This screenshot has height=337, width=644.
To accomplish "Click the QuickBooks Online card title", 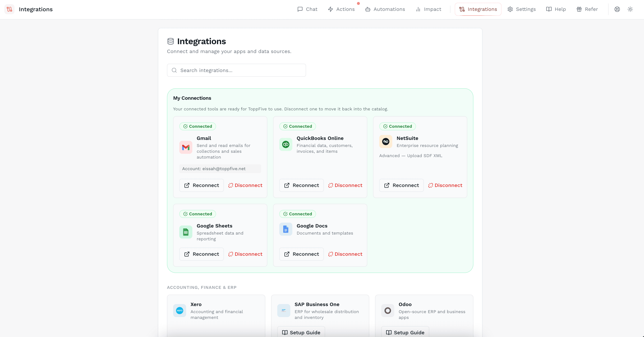I will point(320,138).
